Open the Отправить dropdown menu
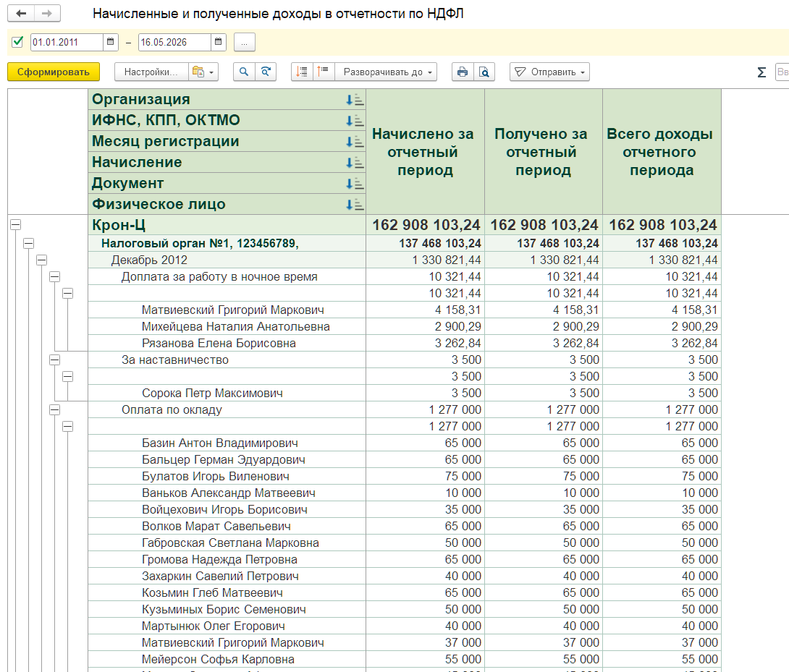Screen dimensions: 789x672 pyautogui.click(x=549, y=72)
